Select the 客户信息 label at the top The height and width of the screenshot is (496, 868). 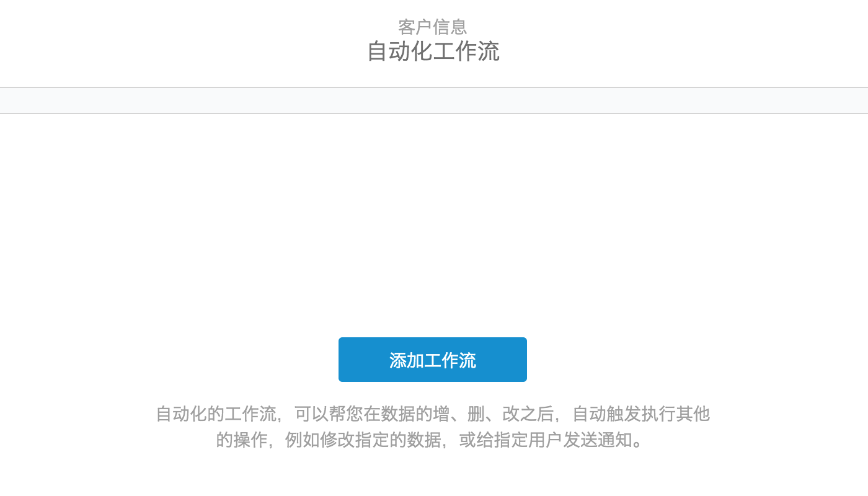[x=433, y=27]
